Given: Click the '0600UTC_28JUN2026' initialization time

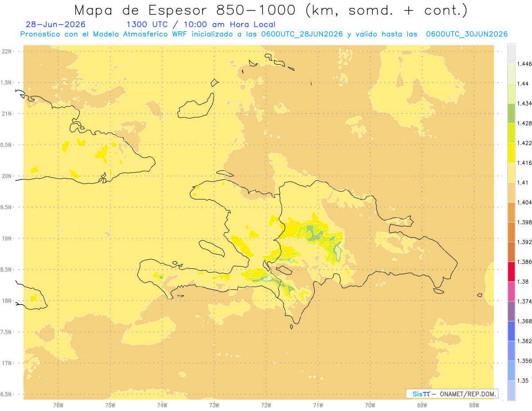Looking at the screenshot, I should tap(302, 34).
